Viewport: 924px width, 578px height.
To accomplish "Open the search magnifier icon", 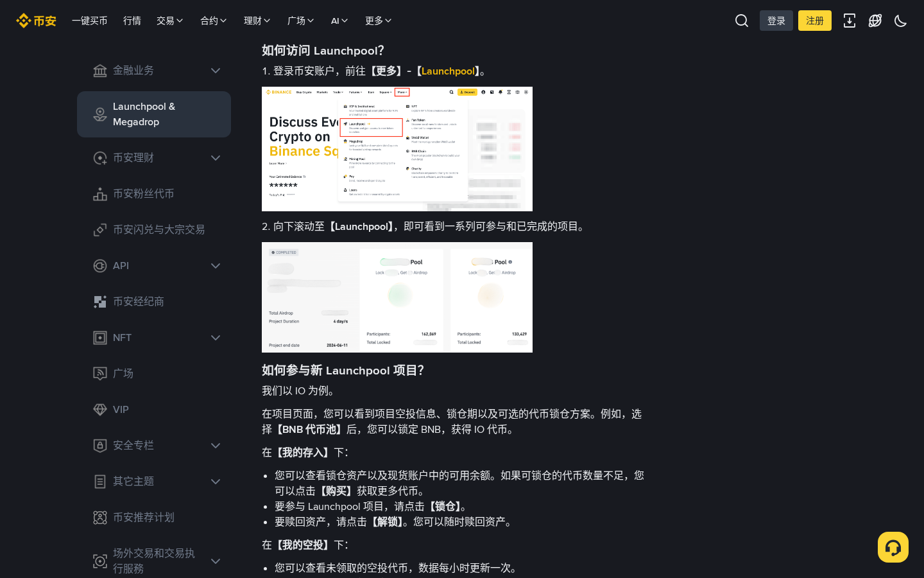I will (x=742, y=21).
